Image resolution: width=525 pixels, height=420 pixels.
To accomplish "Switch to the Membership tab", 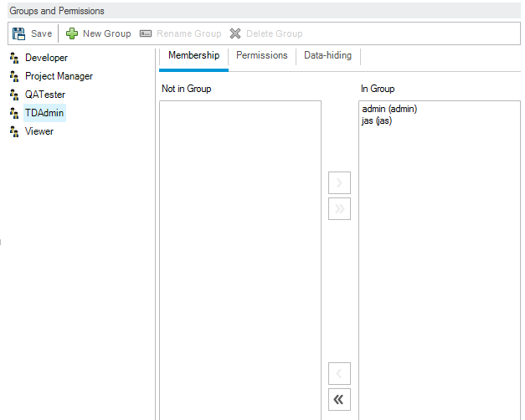I will 193,55.
